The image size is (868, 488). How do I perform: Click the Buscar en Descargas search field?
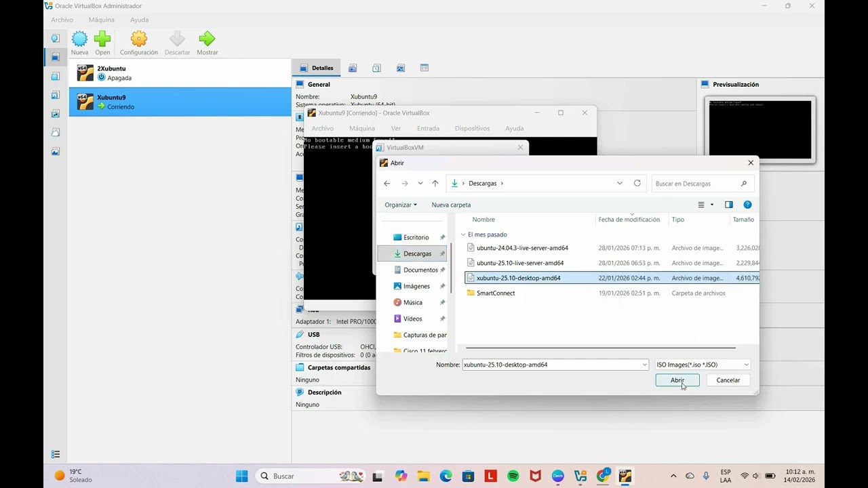pos(703,184)
